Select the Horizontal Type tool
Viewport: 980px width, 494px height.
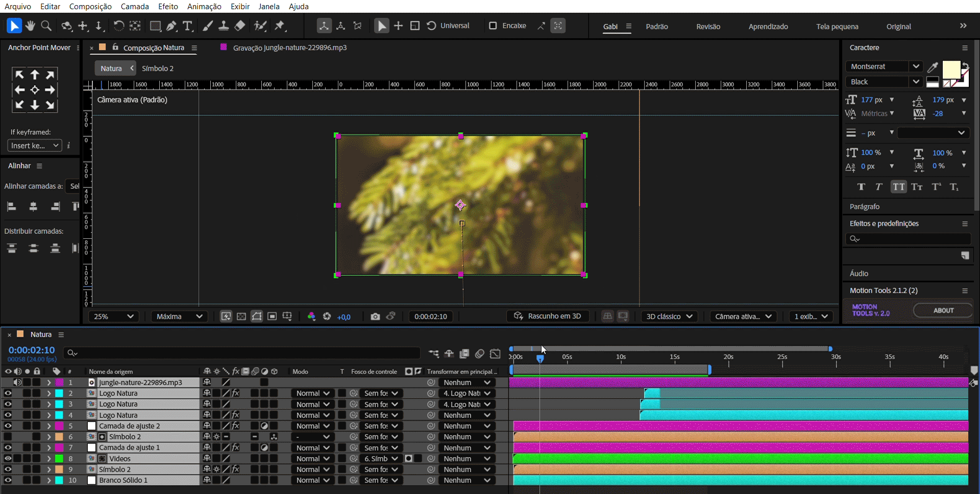click(188, 26)
